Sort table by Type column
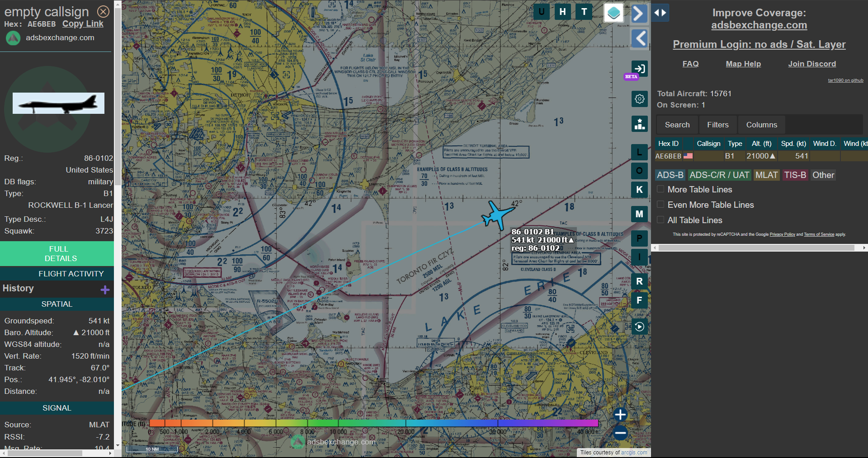The width and height of the screenshot is (868, 458). pyautogui.click(x=735, y=144)
